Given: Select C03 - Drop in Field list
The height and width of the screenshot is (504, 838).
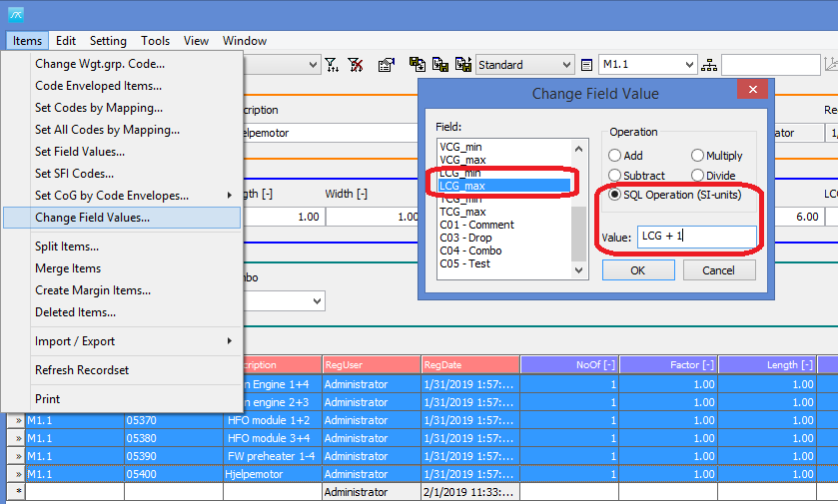Looking at the screenshot, I should 504,238.
